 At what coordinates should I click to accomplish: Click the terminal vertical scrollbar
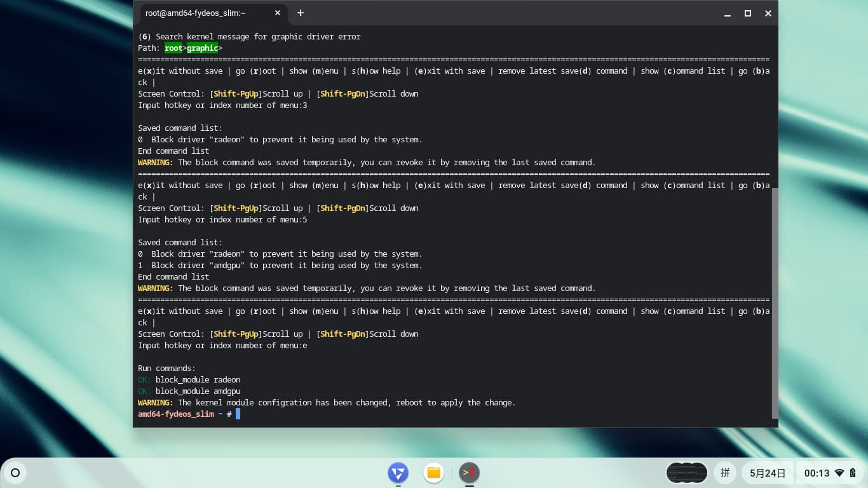tap(775, 303)
